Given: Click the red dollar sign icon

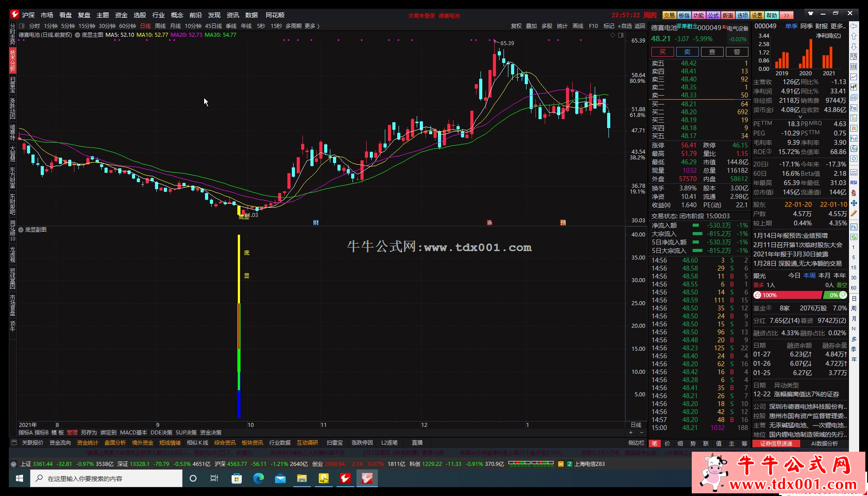Looking at the screenshot, I should point(853,193).
